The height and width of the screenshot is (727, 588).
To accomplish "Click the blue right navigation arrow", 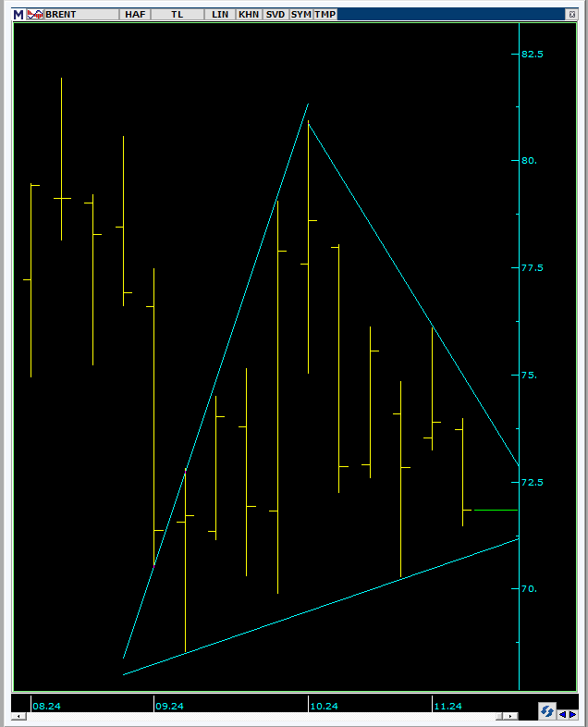I will [573, 713].
